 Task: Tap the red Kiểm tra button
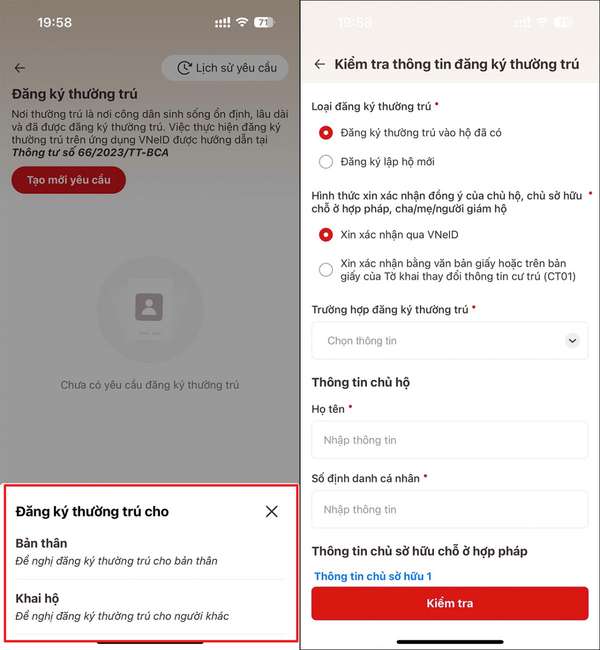click(450, 604)
